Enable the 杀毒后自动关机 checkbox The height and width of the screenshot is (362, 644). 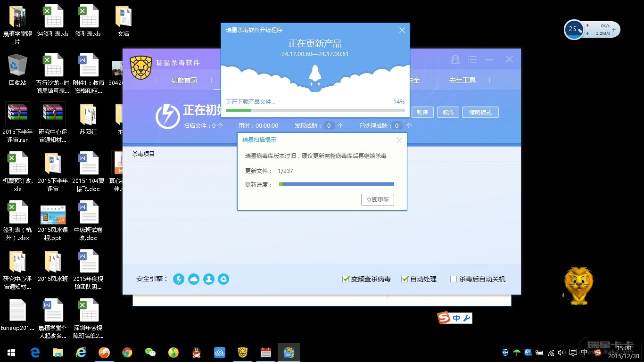coord(454,279)
